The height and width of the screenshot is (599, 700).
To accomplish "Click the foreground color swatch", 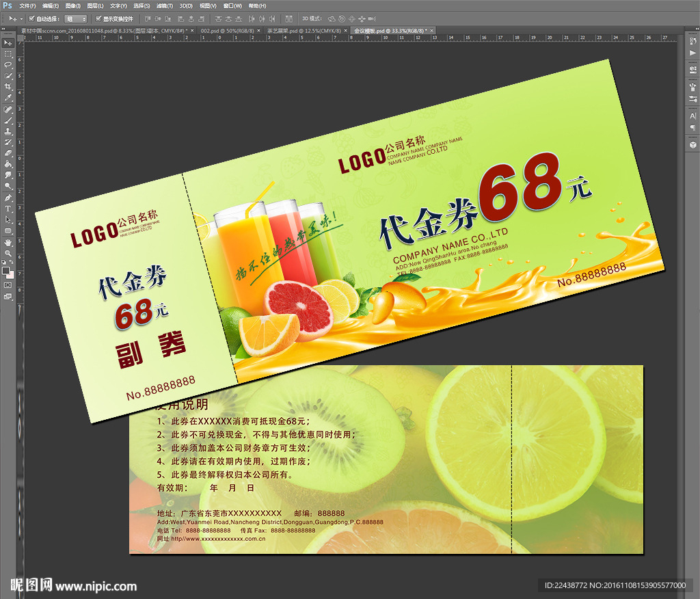I will pos(7,269).
